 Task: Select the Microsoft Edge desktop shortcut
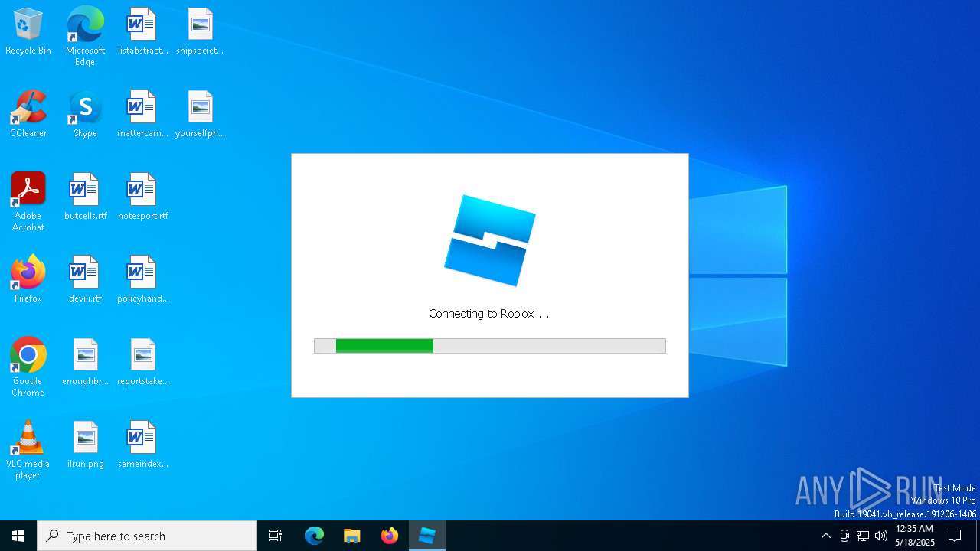point(85,37)
